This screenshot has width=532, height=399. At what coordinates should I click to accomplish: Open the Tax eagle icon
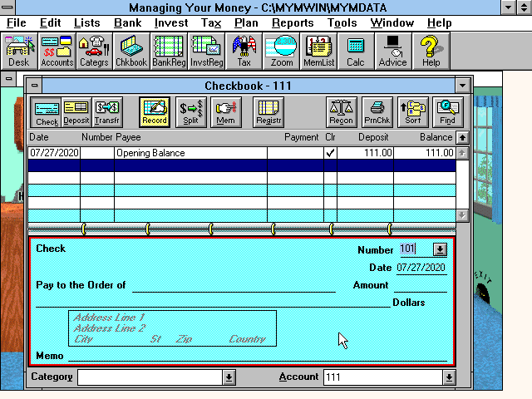click(244, 52)
